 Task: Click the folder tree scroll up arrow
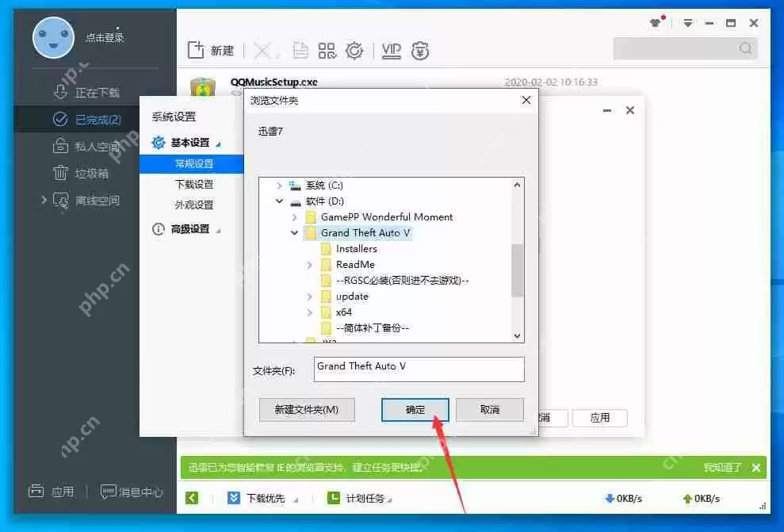pyautogui.click(x=518, y=185)
